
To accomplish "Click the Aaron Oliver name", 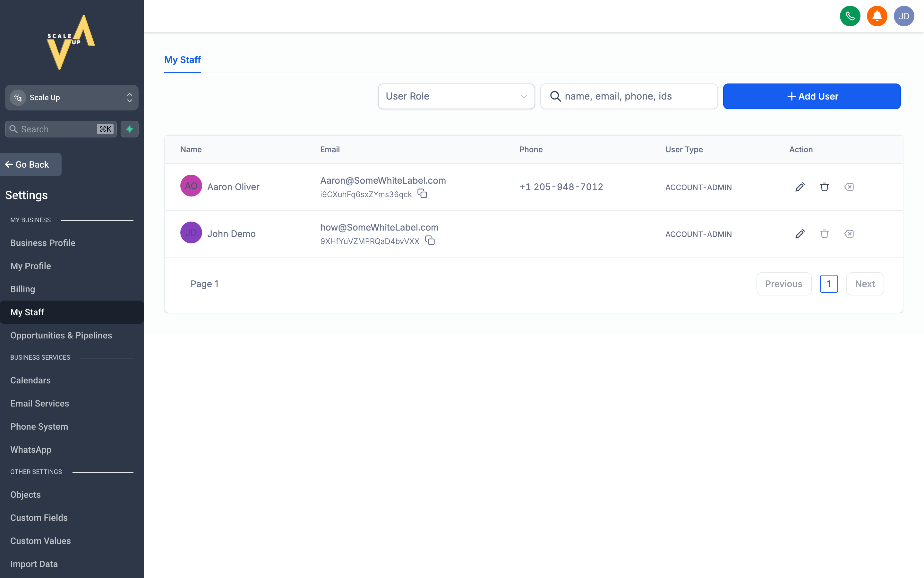I will click(233, 187).
